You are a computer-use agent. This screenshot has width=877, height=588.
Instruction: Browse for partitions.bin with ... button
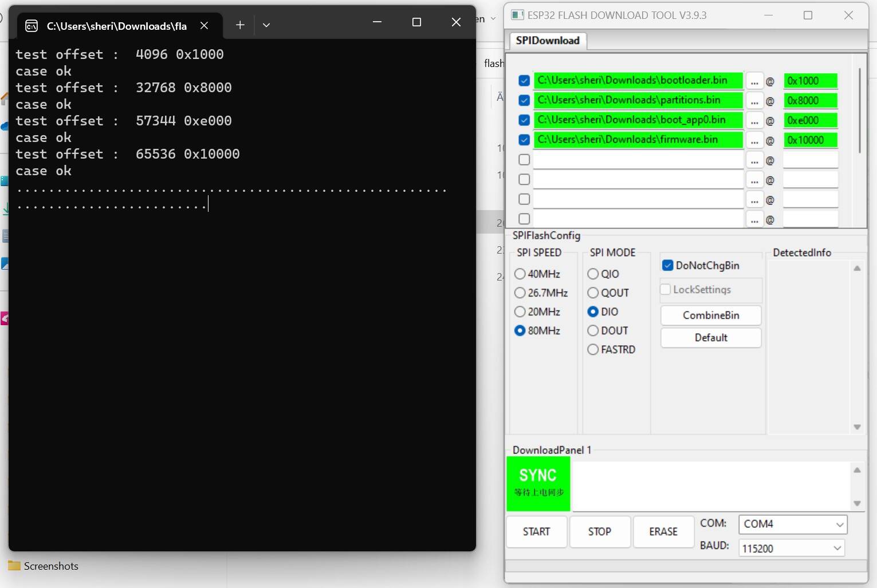tap(754, 101)
